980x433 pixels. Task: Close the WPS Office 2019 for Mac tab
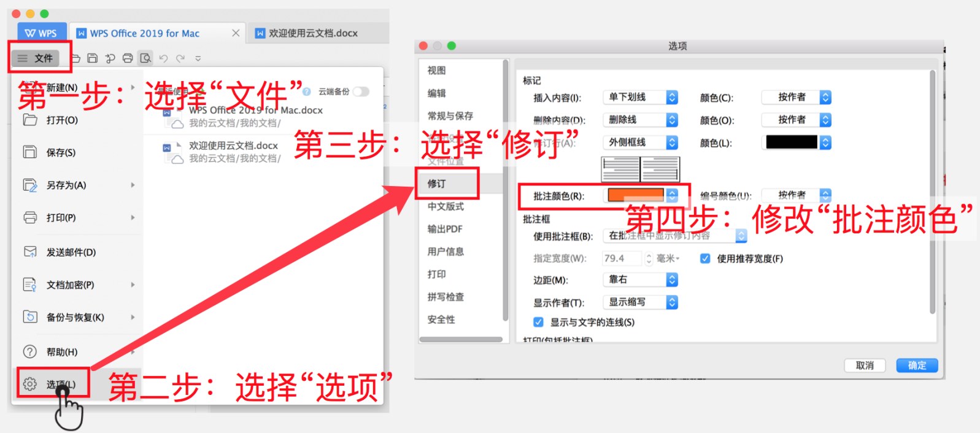pyautogui.click(x=236, y=33)
